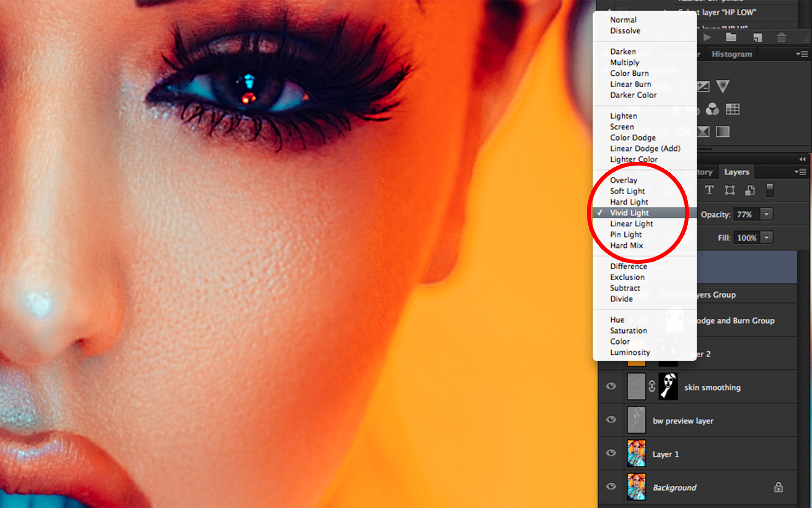
Task: Hide the skin smoothing layer
Action: (x=611, y=386)
